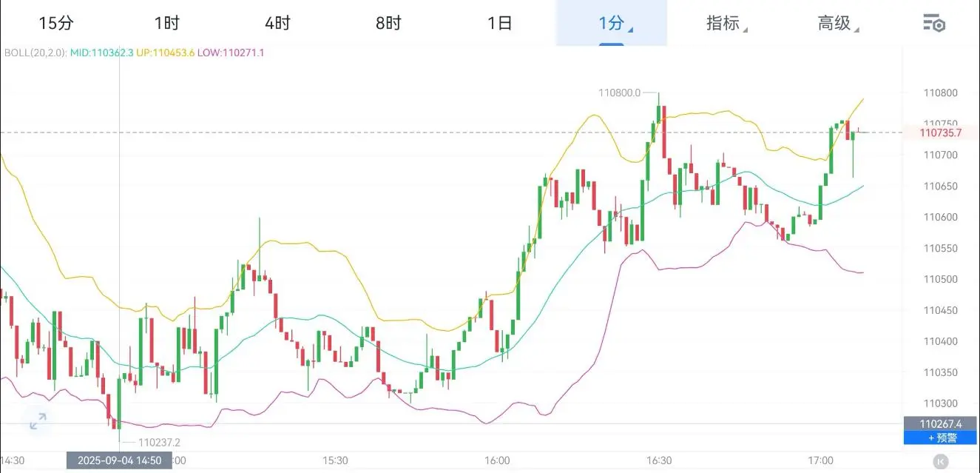Click the 110450 price axis label
Screen dimensions: 980x473
point(940,311)
